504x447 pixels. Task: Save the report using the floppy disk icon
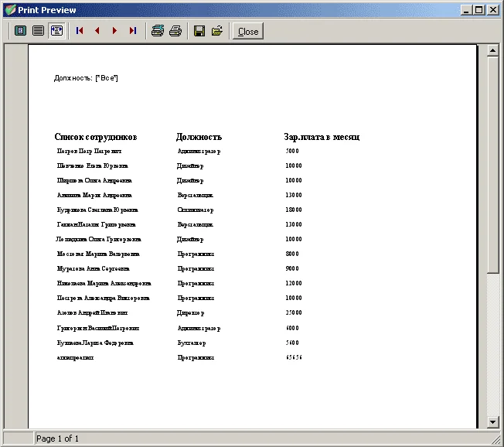coord(199,31)
